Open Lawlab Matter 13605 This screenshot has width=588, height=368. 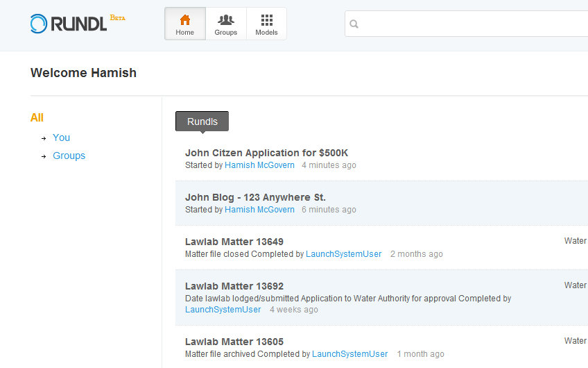tap(234, 342)
